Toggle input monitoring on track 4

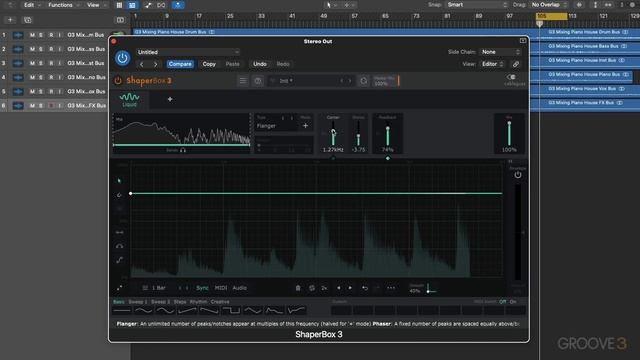tap(60, 77)
